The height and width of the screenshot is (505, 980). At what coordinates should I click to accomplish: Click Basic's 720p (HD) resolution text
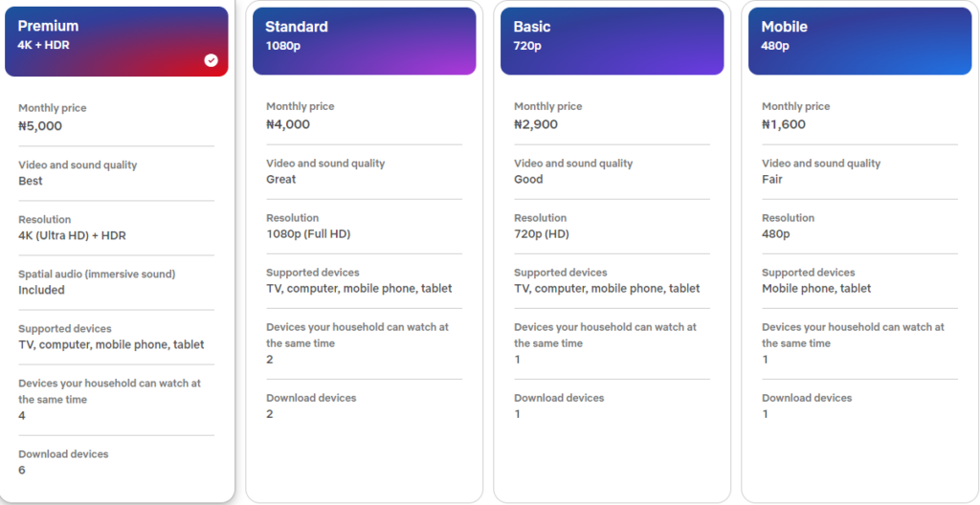pyautogui.click(x=542, y=233)
